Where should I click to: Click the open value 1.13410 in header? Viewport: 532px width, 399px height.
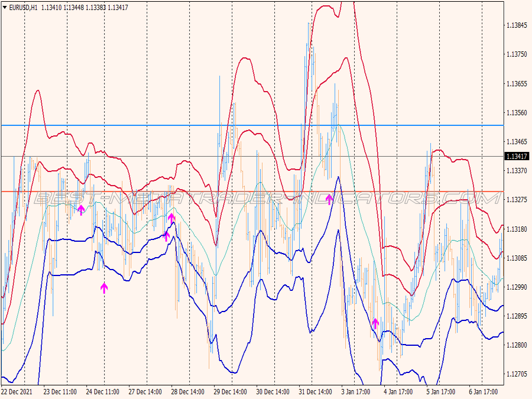point(51,8)
